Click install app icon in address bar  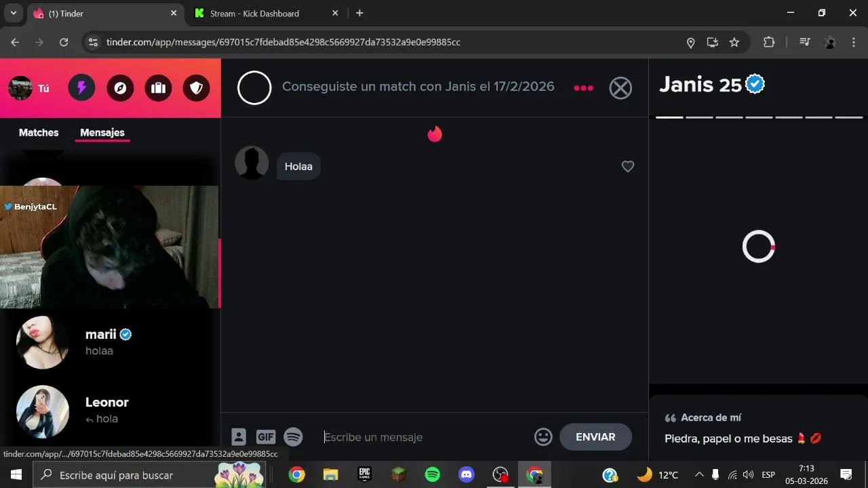(712, 42)
